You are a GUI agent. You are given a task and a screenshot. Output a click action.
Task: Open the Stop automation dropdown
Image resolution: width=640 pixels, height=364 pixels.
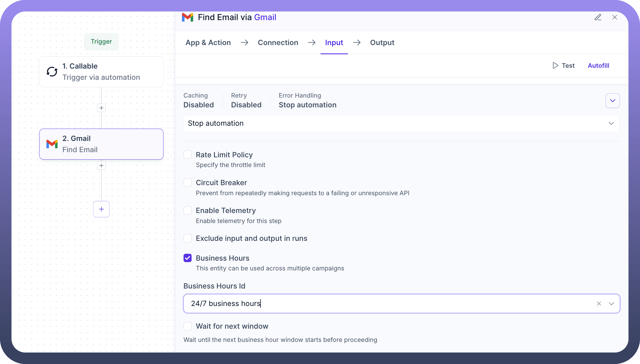pyautogui.click(x=401, y=123)
